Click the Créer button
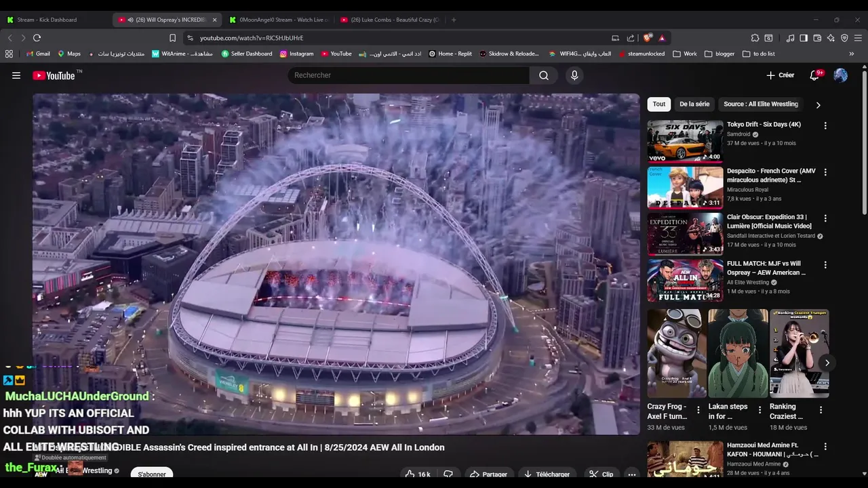Image resolution: width=868 pixels, height=488 pixels. click(x=780, y=75)
